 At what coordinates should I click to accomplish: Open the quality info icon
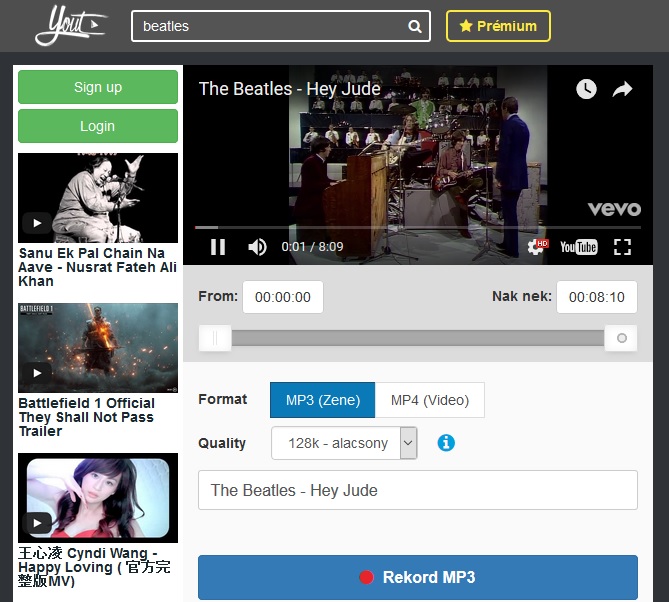click(x=446, y=442)
